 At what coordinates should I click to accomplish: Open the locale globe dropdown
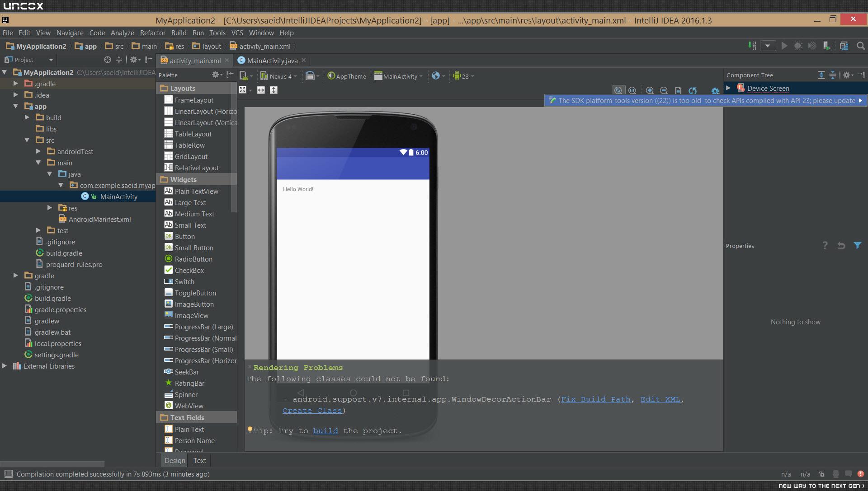pos(438,76)
